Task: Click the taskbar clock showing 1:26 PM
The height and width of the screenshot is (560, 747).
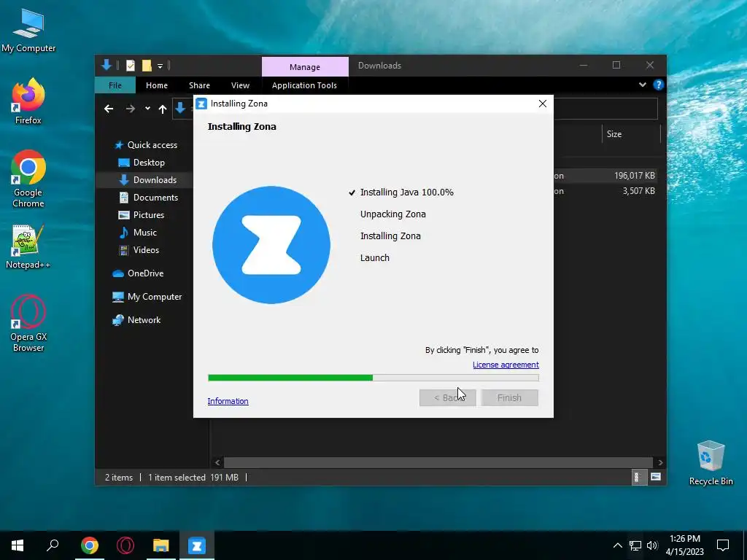Action: tap(684, 545)
